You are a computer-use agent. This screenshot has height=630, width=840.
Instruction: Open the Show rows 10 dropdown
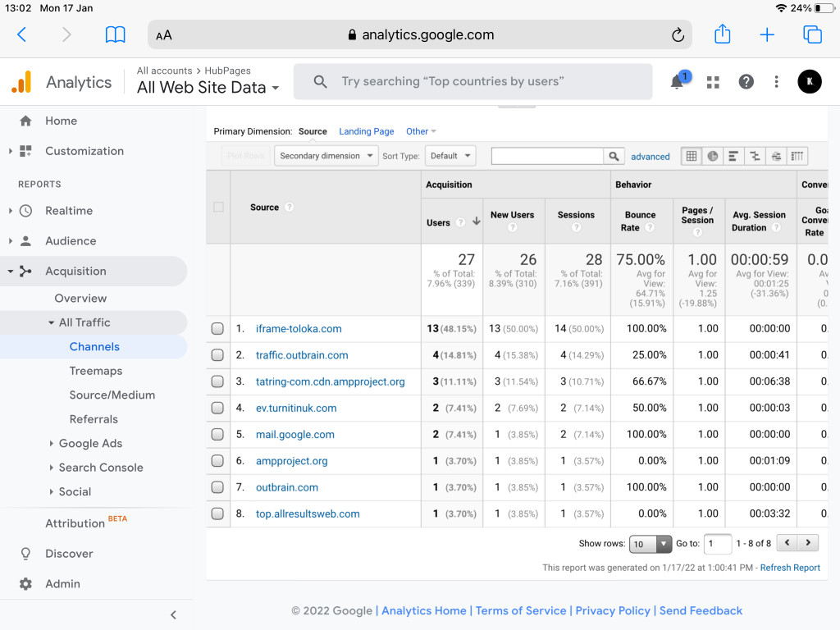[651, 544]
